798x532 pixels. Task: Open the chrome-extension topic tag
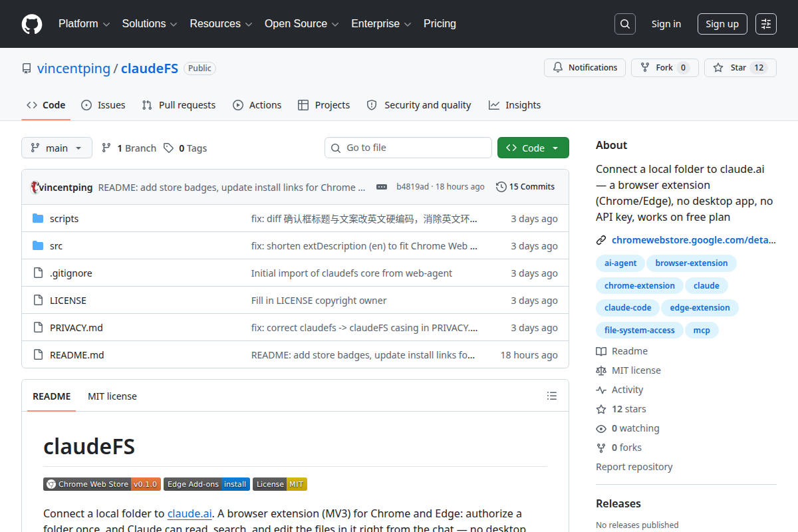[640, 286]
